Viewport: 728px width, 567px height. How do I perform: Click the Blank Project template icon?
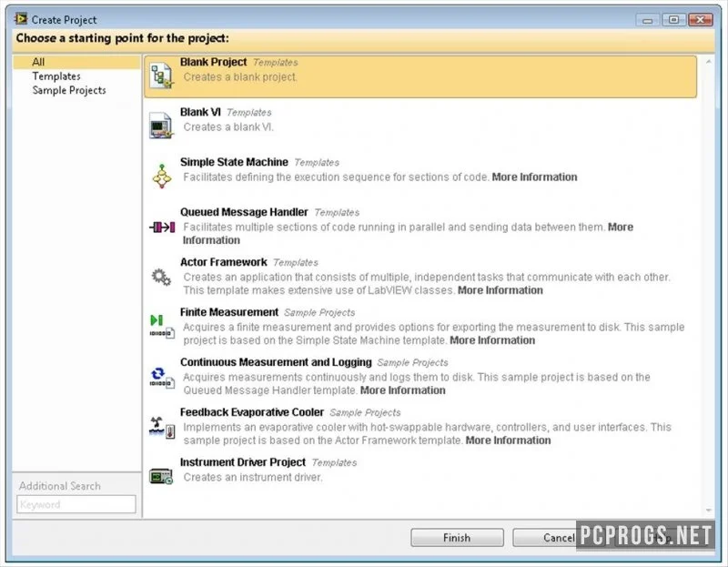tap(162, 76)
